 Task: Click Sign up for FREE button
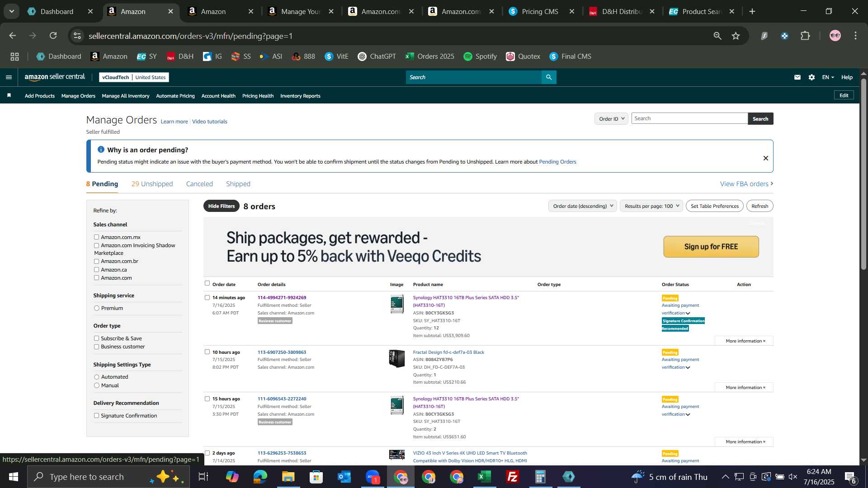(x=711, y=247)
